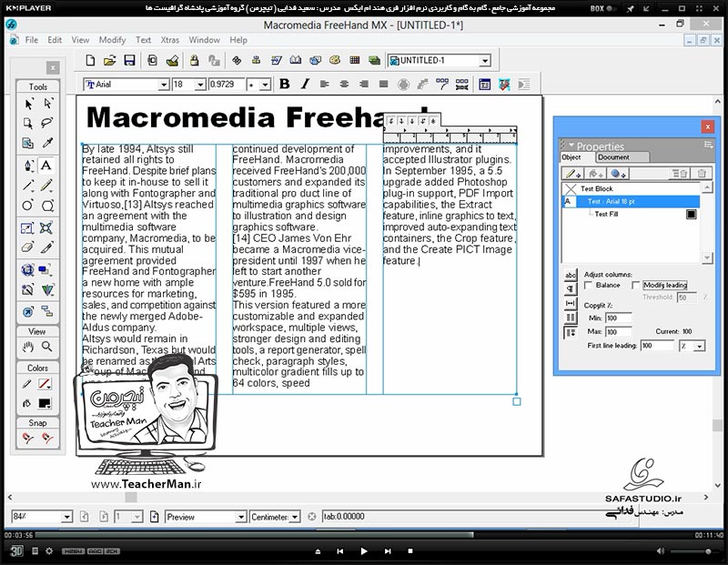728x565 pixels.
Task: Click the tab position field in status bar
Action: pyautogui.click(x=480, y=517)
